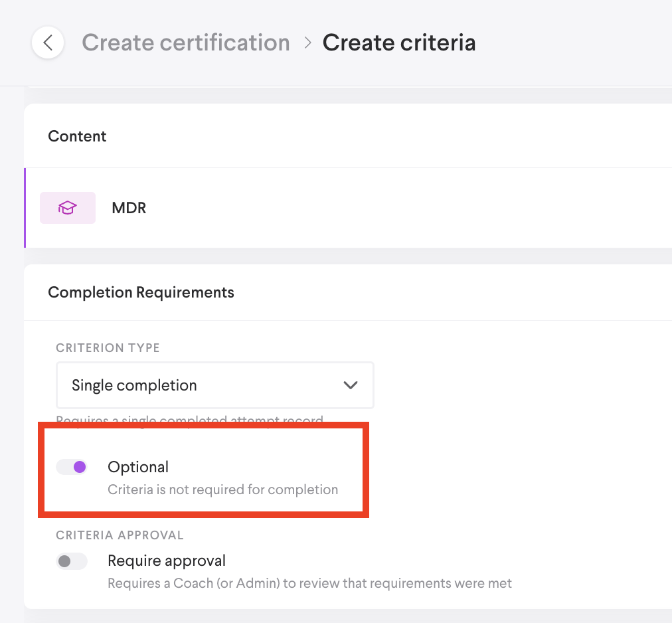Click the CRITERIA APPROVAL section label
This screenshot has width=672, height=623.
pos(120,535)
